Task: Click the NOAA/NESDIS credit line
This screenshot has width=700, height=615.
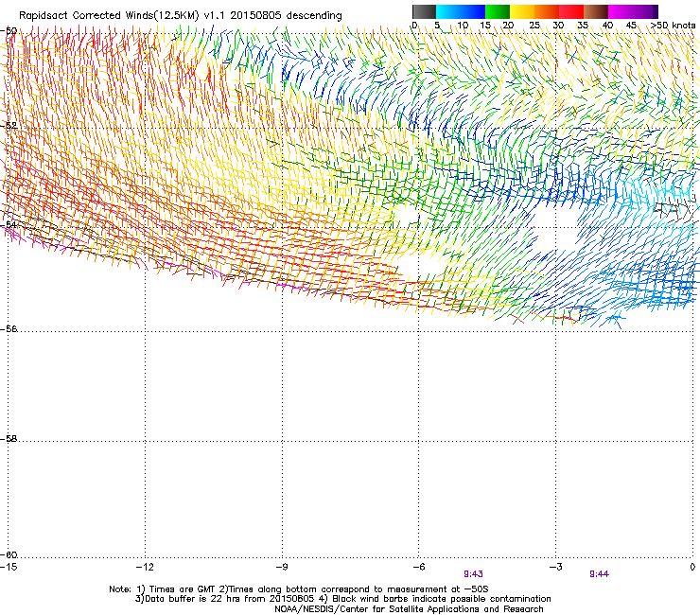Action: (409, 609)
